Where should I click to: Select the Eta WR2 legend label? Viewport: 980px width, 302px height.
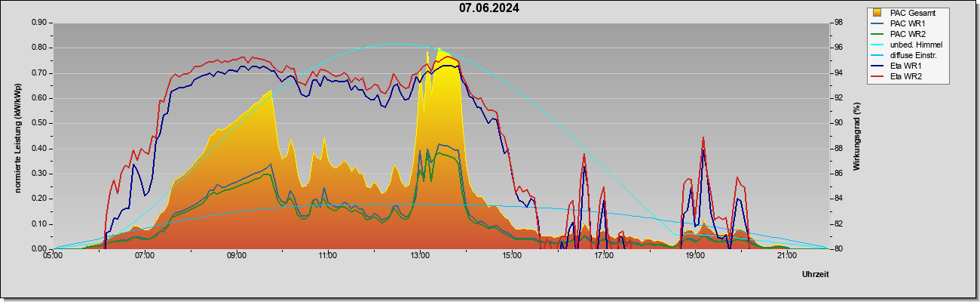tap(906, 76)
